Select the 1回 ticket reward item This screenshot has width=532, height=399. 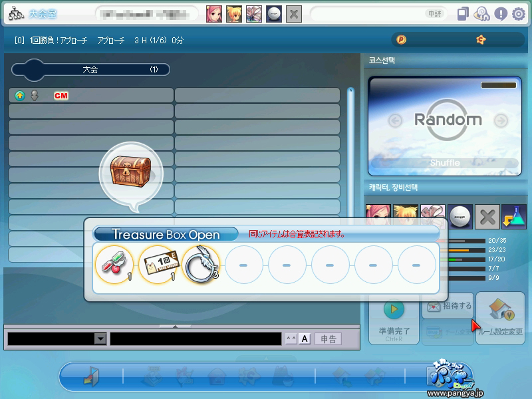158,265
